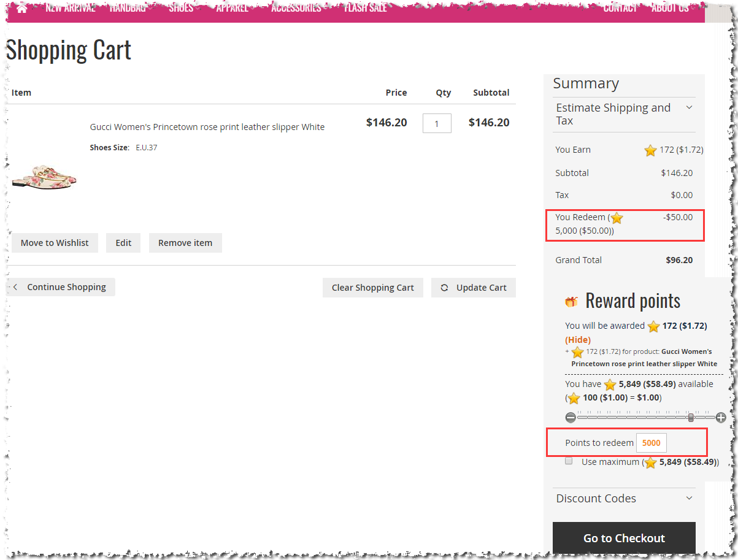This screenshot has width=738, height=560.
Task: Open the Gucci slipper product thumbnail
Action: pyautogui.click(x=44, y=177)
